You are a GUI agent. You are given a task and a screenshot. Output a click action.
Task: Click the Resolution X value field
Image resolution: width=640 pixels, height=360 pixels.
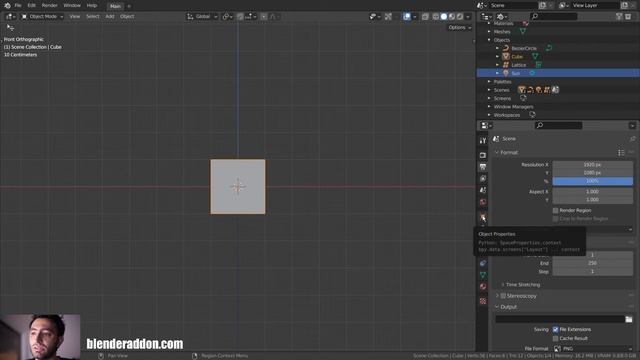(593, 165)
